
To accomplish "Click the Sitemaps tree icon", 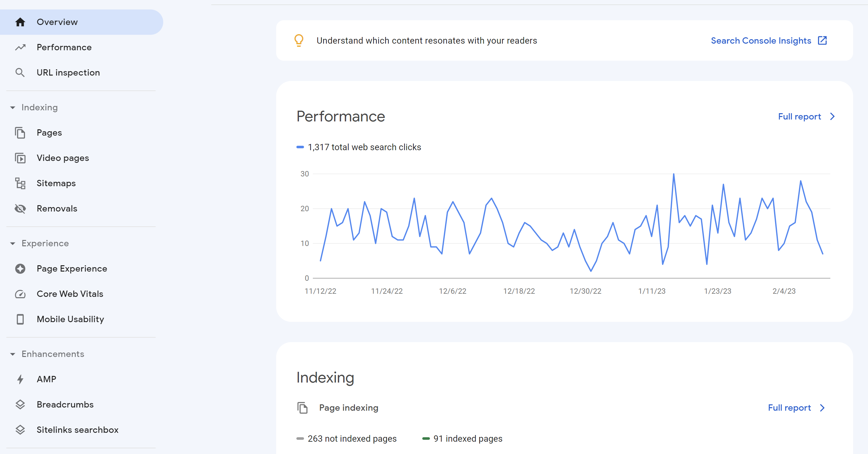I will pos(20,183).
